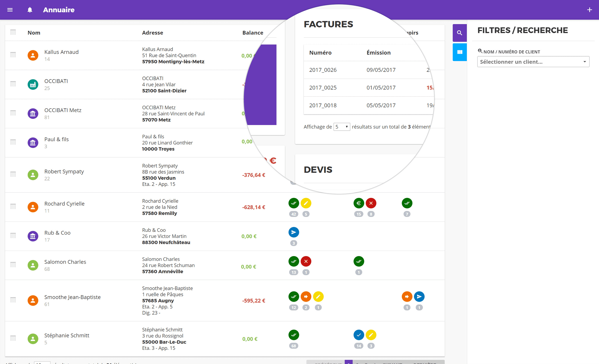Open the hamburger navigation menu

tap(10, 10)
